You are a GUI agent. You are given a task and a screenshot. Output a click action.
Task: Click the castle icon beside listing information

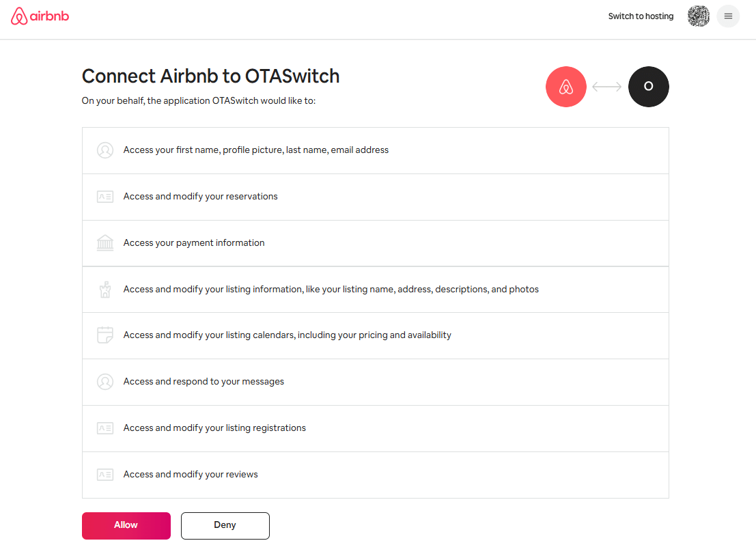[x=105, y=290]
